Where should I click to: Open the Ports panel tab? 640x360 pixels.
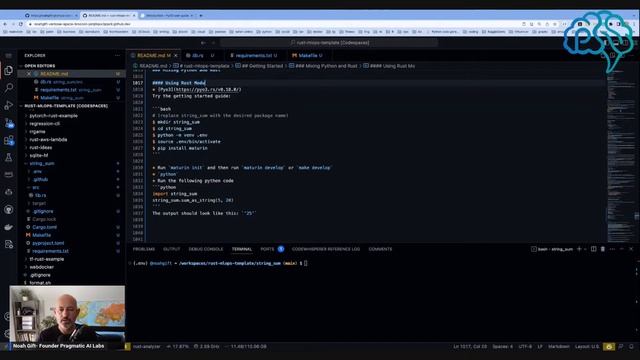point(267,249)
